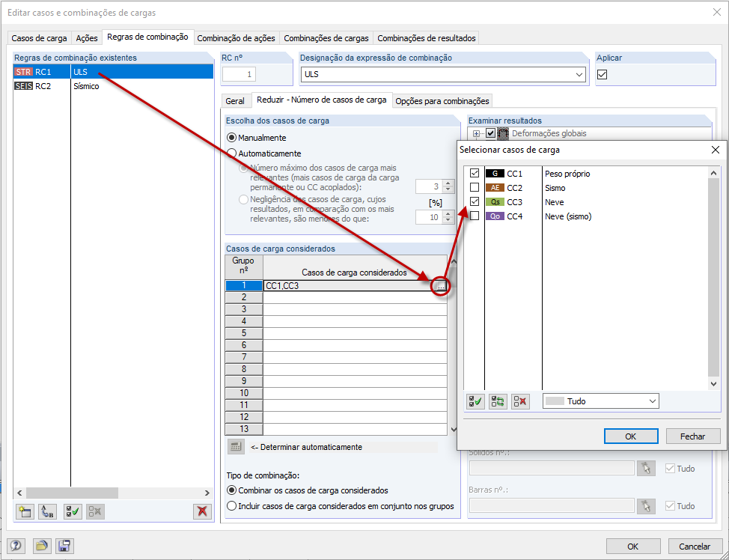Open the help dialog

(x=15, y=546)
